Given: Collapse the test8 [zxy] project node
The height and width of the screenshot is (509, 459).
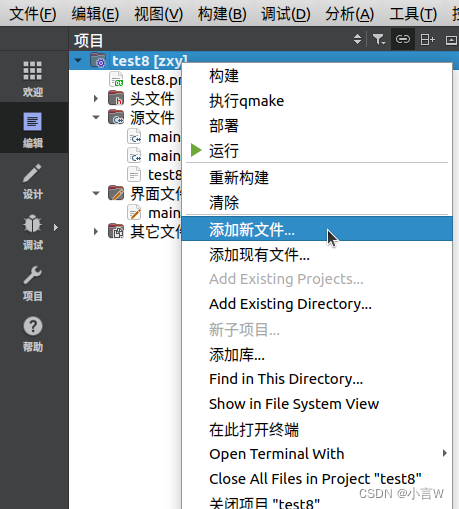Looking at the screenshot, I should pyautogui.click(x=78, y=61).
